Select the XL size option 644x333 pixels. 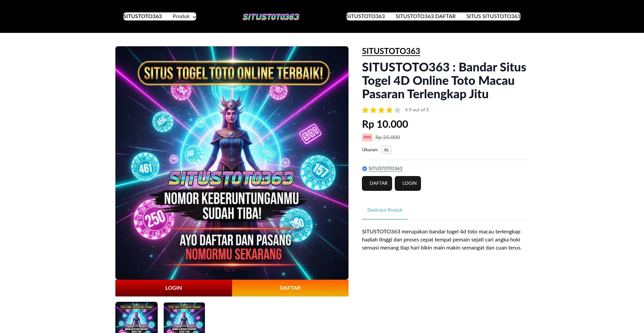point(386,150)
